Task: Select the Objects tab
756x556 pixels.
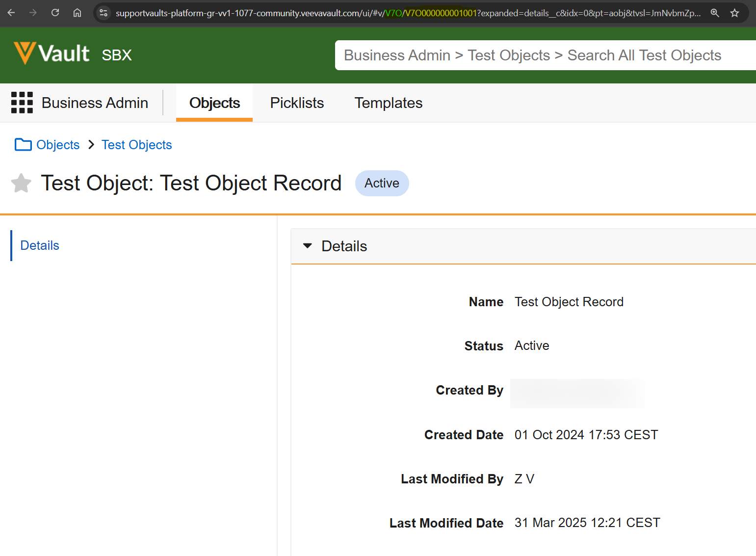Action: pos(214,103)
